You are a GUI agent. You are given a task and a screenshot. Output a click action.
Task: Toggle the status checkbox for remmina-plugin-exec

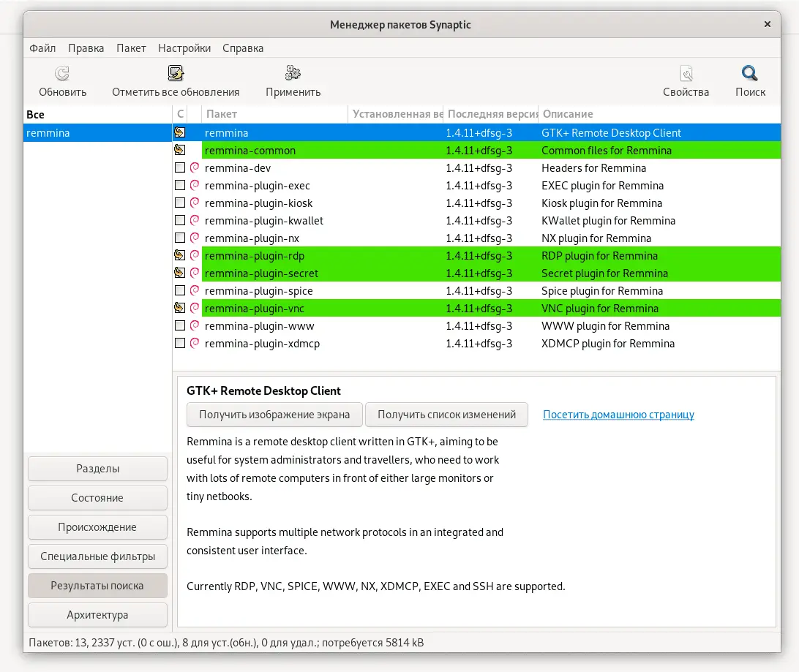[180, 185]
